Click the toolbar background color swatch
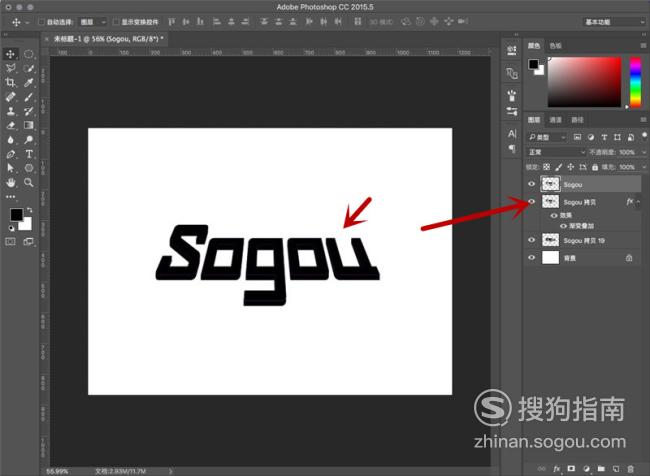Screen dimensions: 650x476 27,225
